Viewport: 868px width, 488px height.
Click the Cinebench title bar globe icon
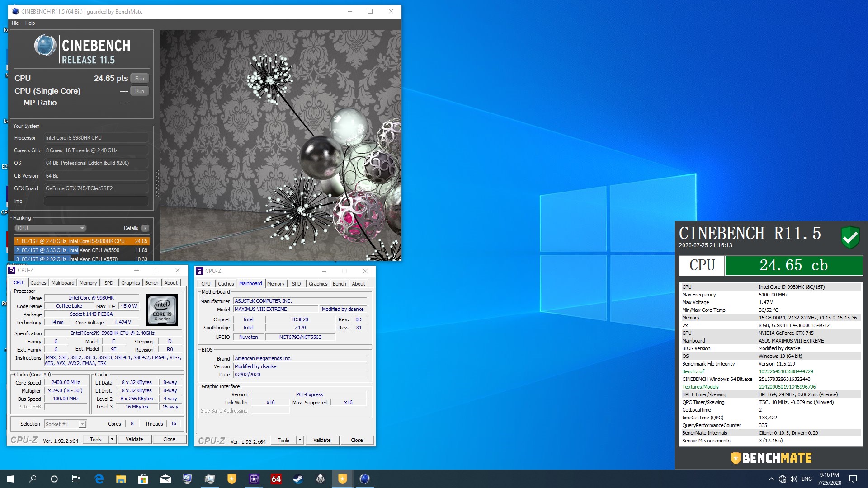15,11
